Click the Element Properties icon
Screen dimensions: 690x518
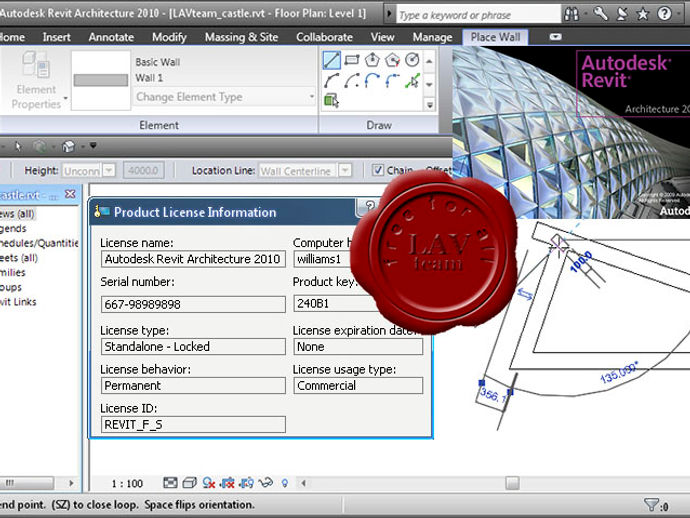pyautogui.click(x=36, y=65)
